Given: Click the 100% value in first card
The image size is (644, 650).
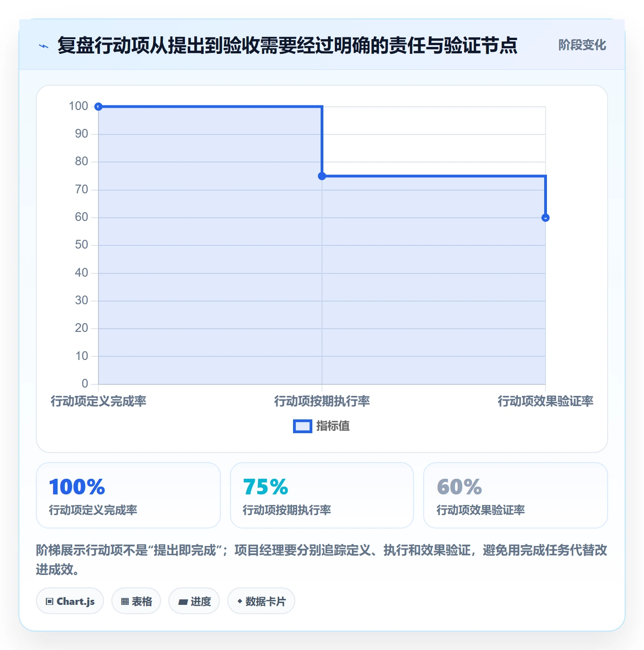Looking at the screenshot, I should 77,487.
